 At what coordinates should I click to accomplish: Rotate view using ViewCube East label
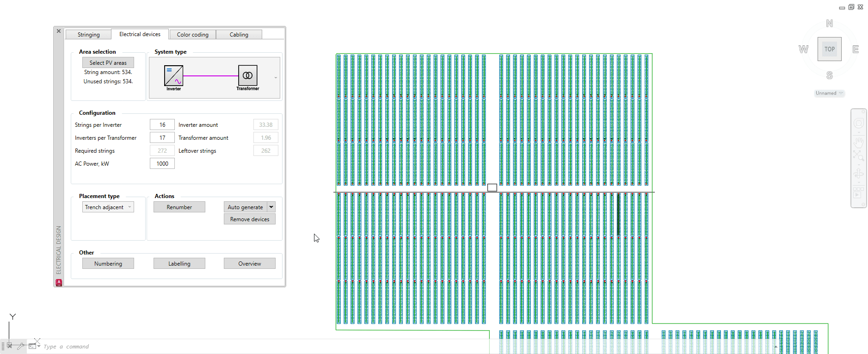click(856, 50)
